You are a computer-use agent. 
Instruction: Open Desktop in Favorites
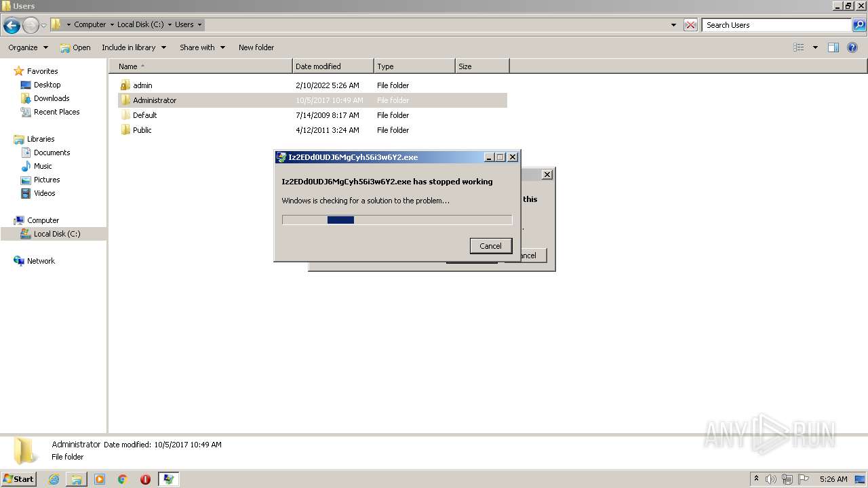click(x=47, y=85)
